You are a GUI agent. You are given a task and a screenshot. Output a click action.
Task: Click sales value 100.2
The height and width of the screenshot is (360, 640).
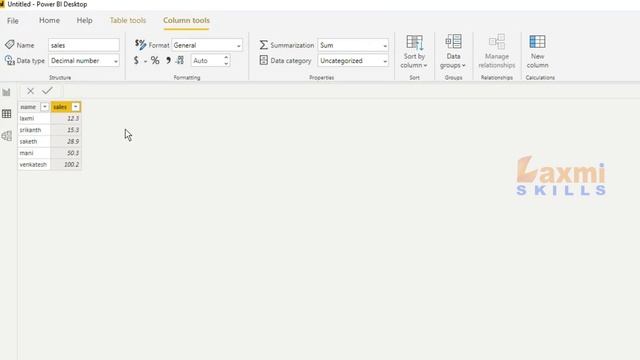pos(66,164)
